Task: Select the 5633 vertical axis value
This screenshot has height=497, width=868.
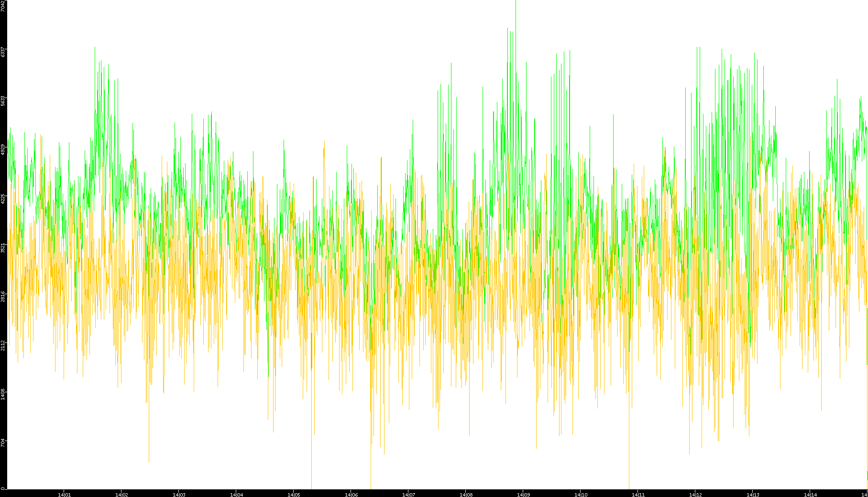Action: (3, 101)
